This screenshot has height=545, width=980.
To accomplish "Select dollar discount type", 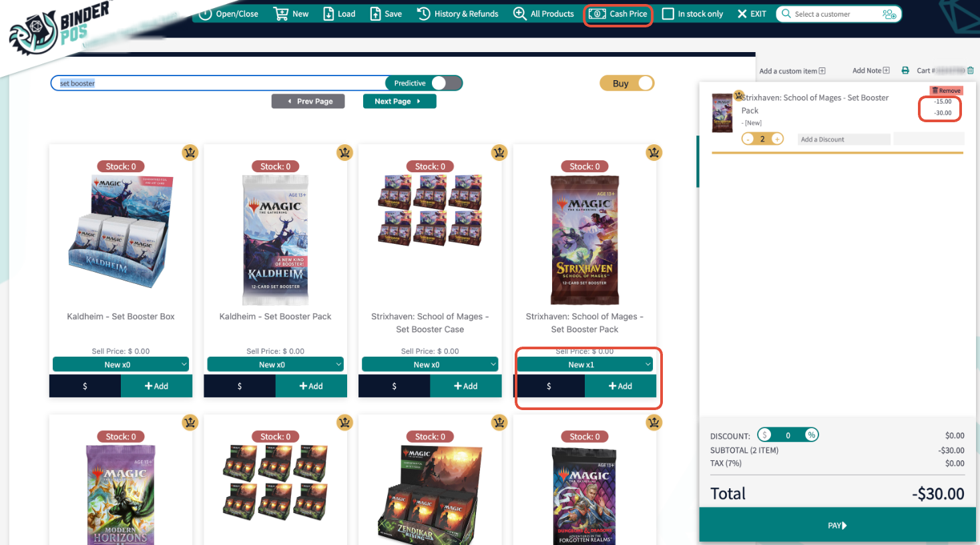I will pyautogui.click(x=765, y=435).
